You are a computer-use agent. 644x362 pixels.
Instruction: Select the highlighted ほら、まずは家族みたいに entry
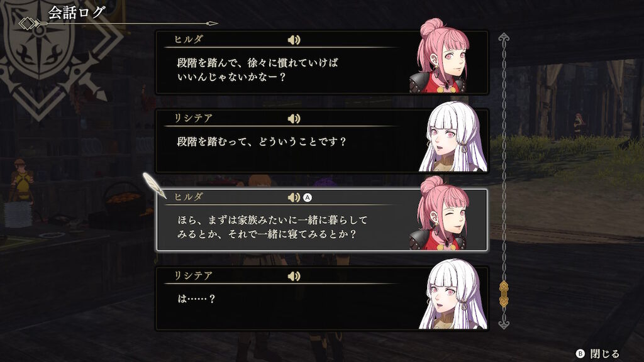[321, 220]
